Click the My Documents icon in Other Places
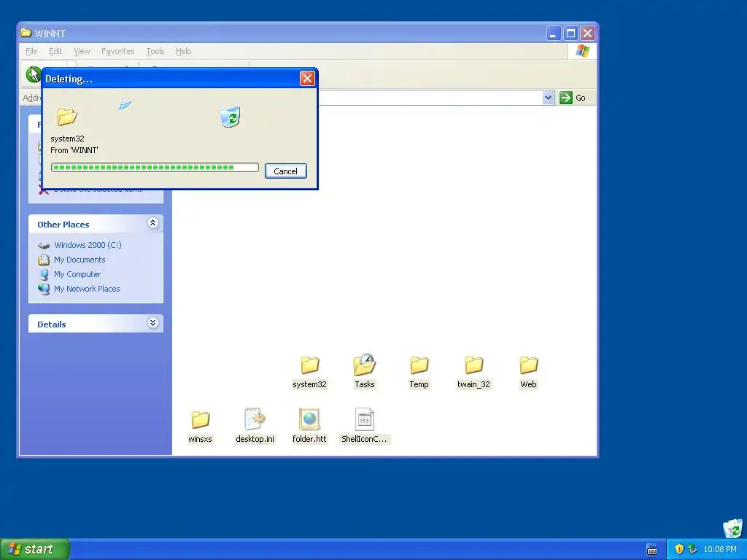747x560 pixels. [44, 260]
